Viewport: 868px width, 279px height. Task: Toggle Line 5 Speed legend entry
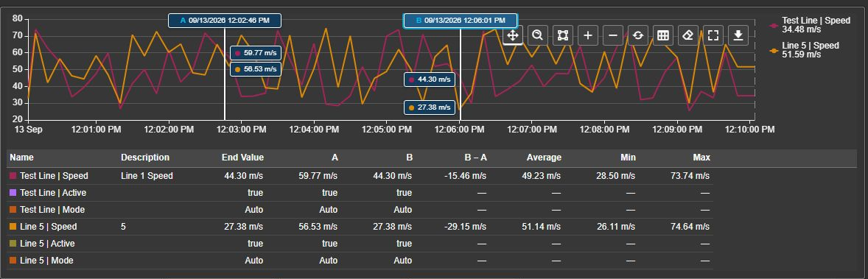click(x=805, y=50)
